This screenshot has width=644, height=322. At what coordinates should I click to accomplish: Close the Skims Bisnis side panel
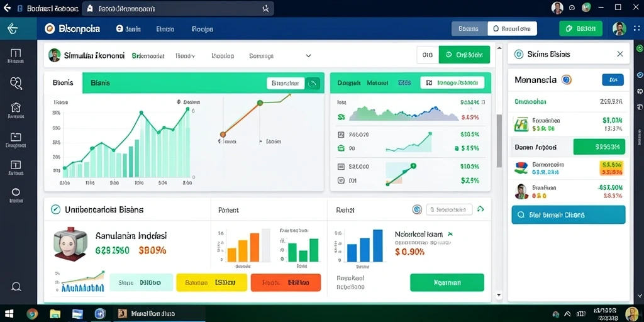(619, 54)
